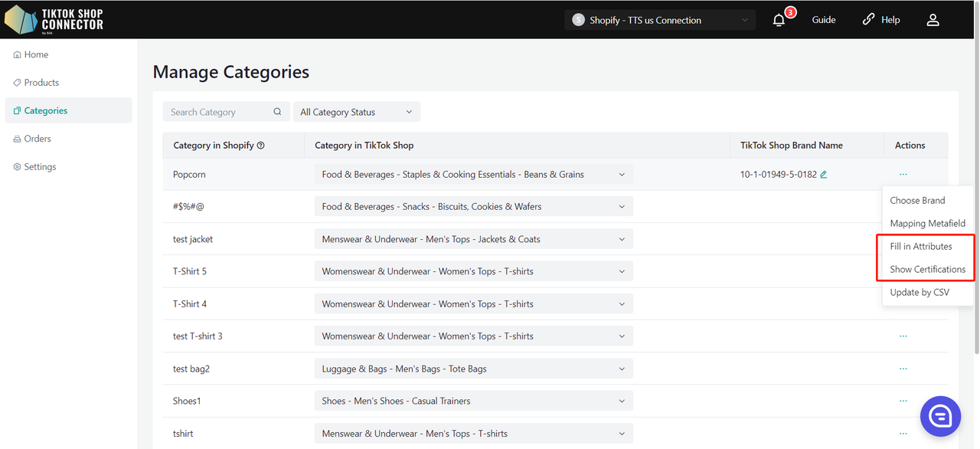Go to Products in sidebar
The width and height of the screenshot is (980, 449).
(x=41, y=83)
